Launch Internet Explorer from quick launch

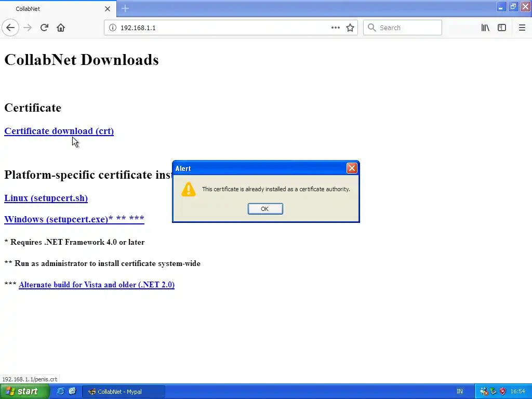(x=60, y=392)
